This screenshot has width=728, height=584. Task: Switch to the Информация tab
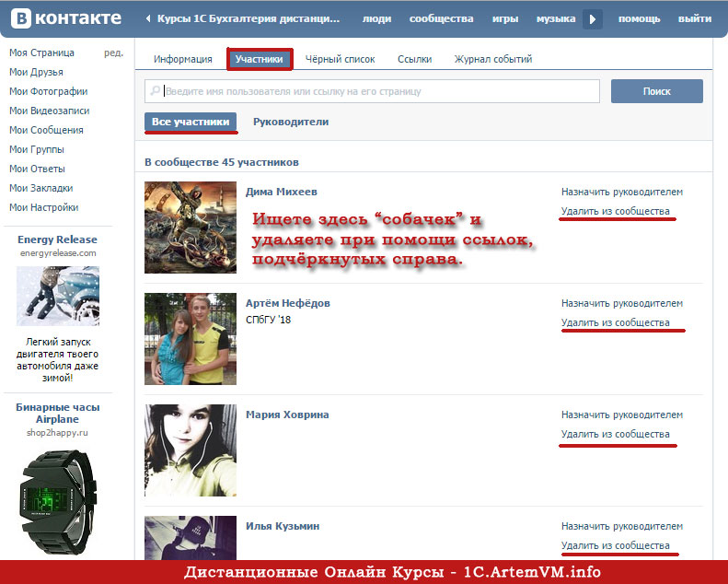pyautogui.click(x=183, y=59)
